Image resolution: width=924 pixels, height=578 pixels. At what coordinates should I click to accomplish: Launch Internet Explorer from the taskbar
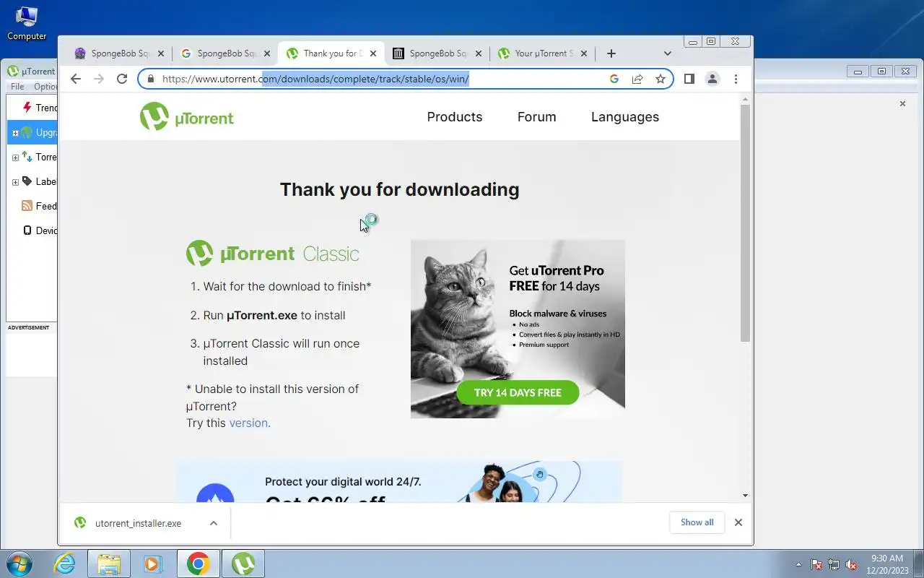click(65, 564)
